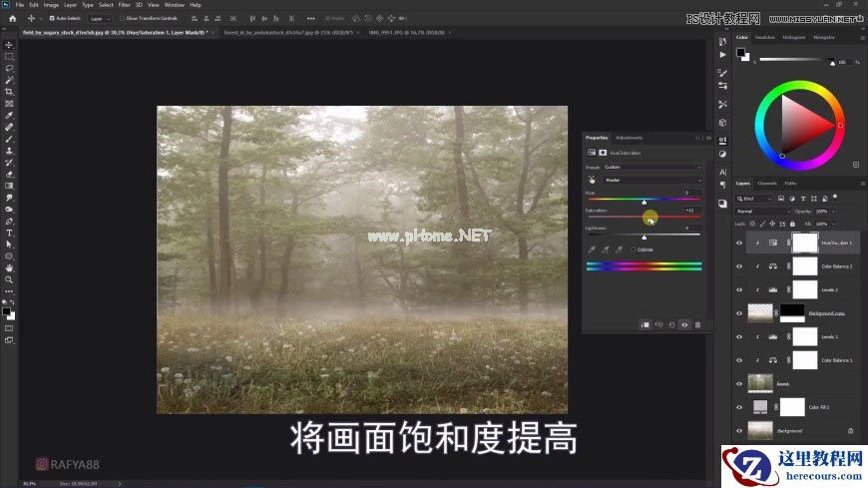The image size is (868, 488).
Task: Hide the Color Balance 2 layer
Action: point(739,266)
